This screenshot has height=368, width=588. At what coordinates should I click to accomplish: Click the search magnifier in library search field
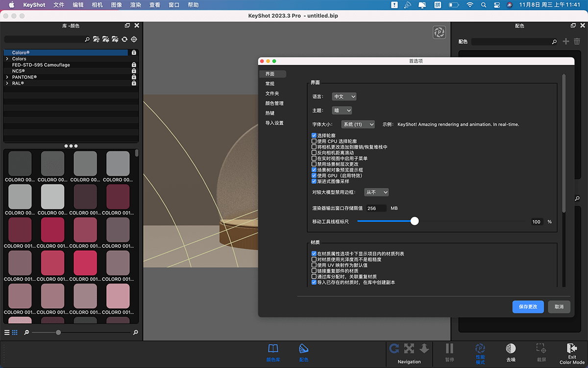(87, 39)
